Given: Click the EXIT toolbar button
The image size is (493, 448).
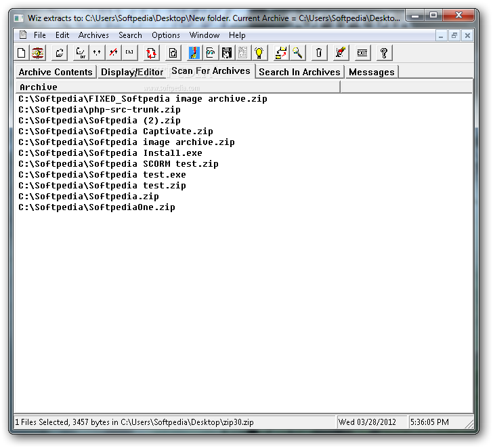Looking at the screenshot, I should (x=362, y=53).
